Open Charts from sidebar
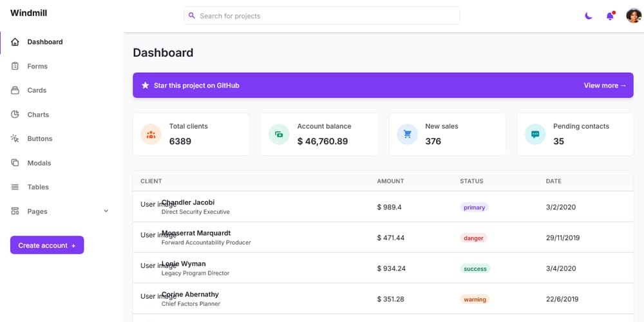 pyautogui.click(x=38, y=115)
